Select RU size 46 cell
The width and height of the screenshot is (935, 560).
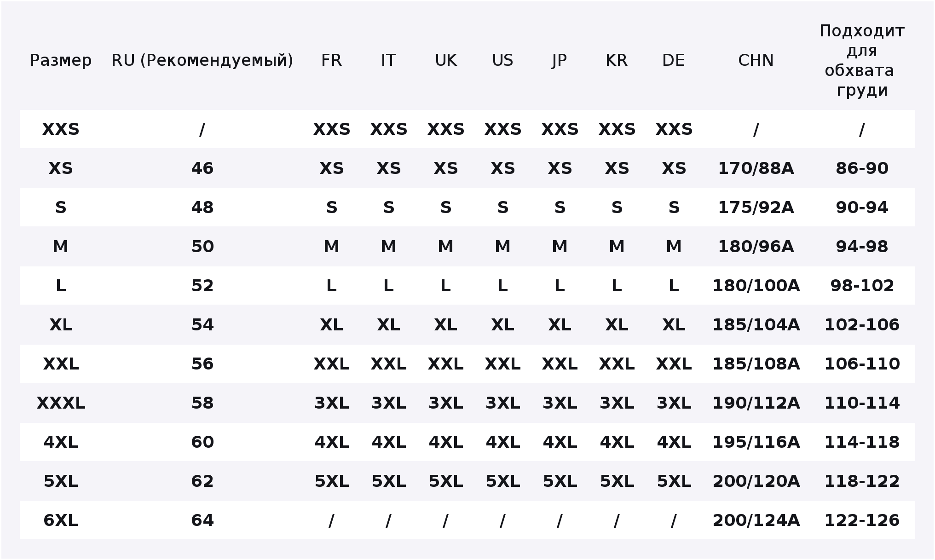202,168
